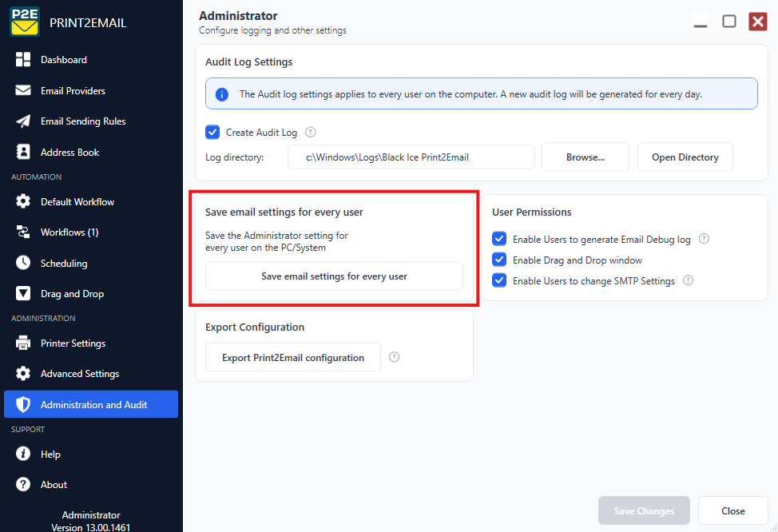778x532 pixels.
Task: Click the Advanced Settings gear icon
Action: tap(23, 373)
